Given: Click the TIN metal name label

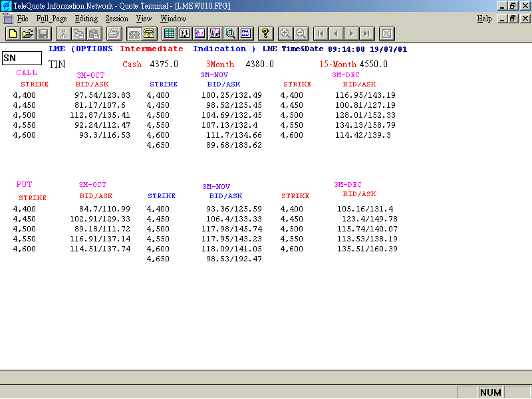Looking at the screenshot, I should 57,64.
